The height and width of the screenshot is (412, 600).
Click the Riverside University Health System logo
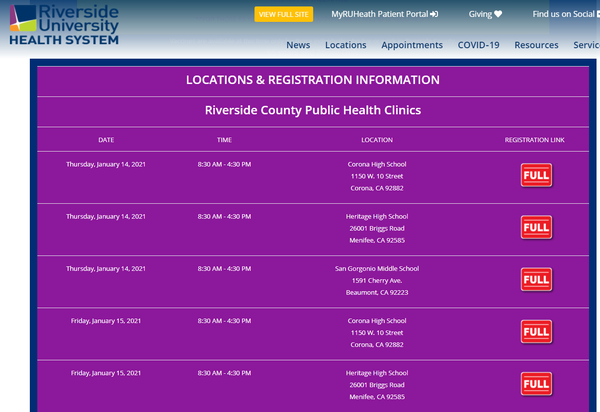click(x=64, y=25)
